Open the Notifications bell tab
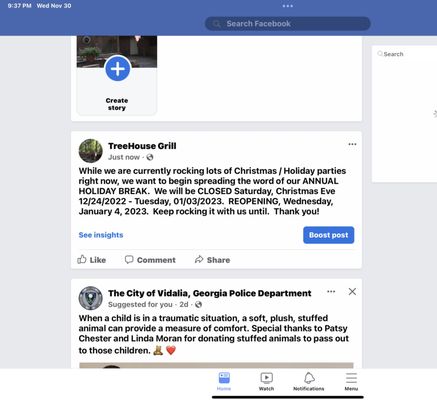Image resolution: width=437 pixels, height=400 pixels. pos(309,382)
